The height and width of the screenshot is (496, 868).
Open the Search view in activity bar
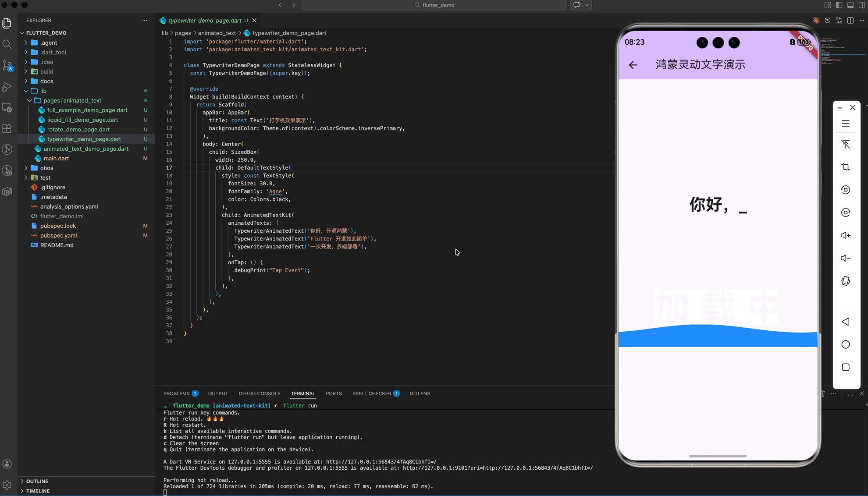pyautogui.click(x=7, y=44)
